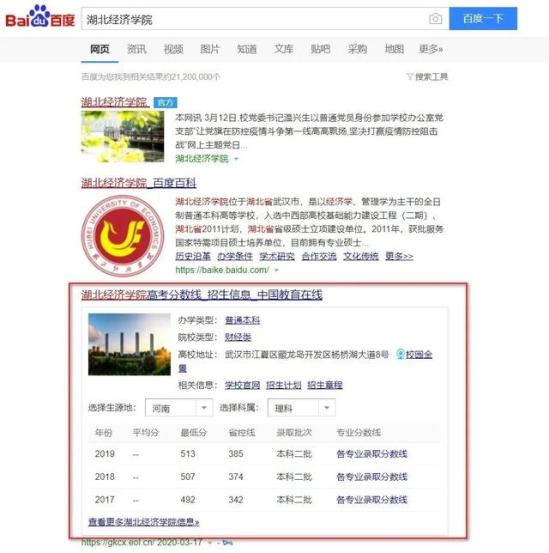Screen dimensions: 549x553
Task: Expand the 理科 subject dropdown
Action: (x=301, y=408)
